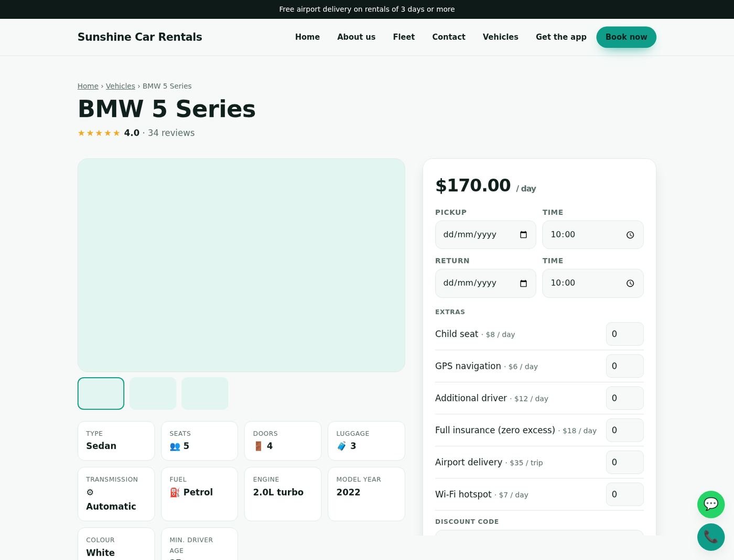
Task: Click the luggage suitcase icon
Action: tap(341, 446)
